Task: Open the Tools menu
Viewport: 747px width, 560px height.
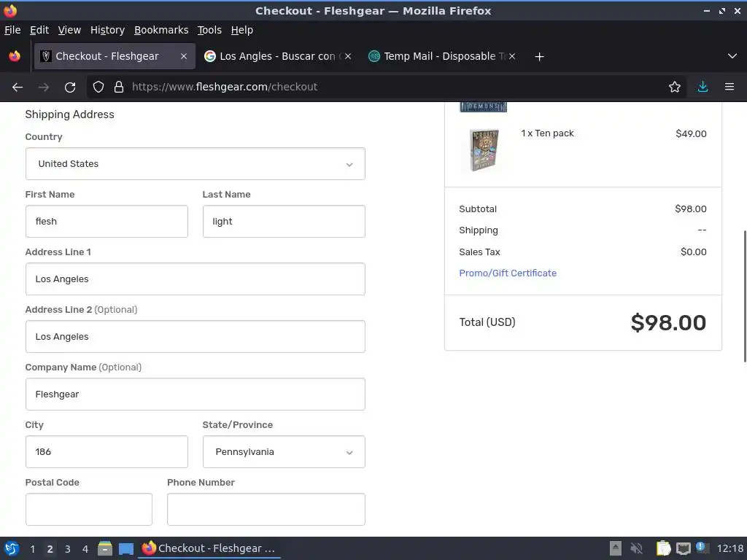Action: tap(209, 30)
